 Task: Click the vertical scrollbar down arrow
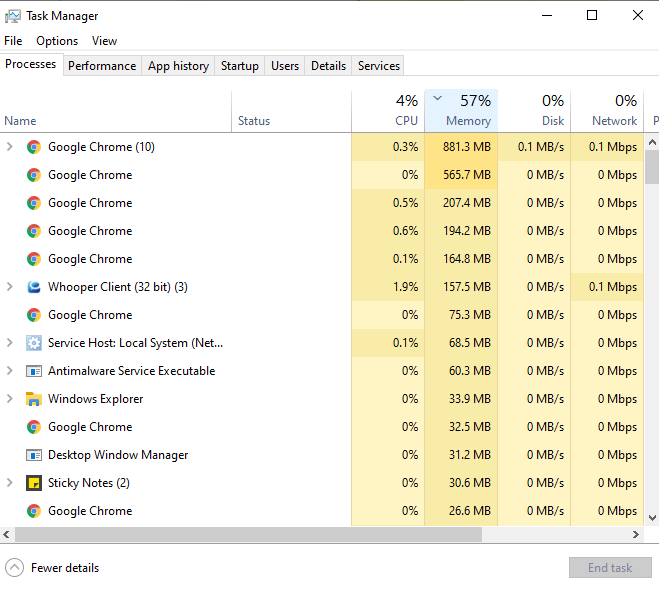pyautogui.click(x=652, y=518)
